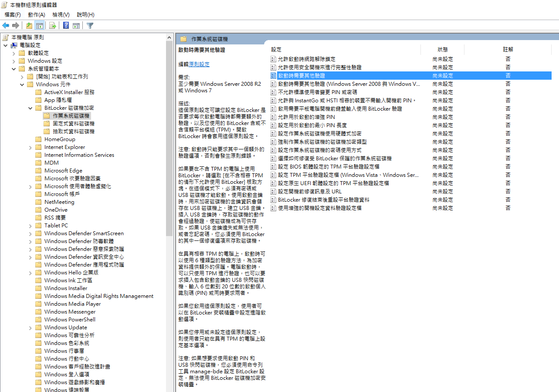Click folder icon beside Windows 設定
Image resolution: width=559 pixels, height=392 pixels.
coord(22,61)
